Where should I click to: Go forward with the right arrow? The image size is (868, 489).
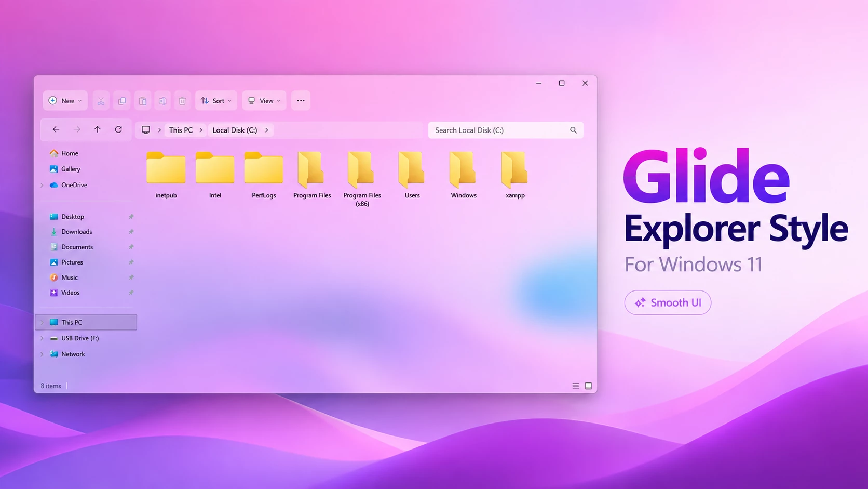77,129
